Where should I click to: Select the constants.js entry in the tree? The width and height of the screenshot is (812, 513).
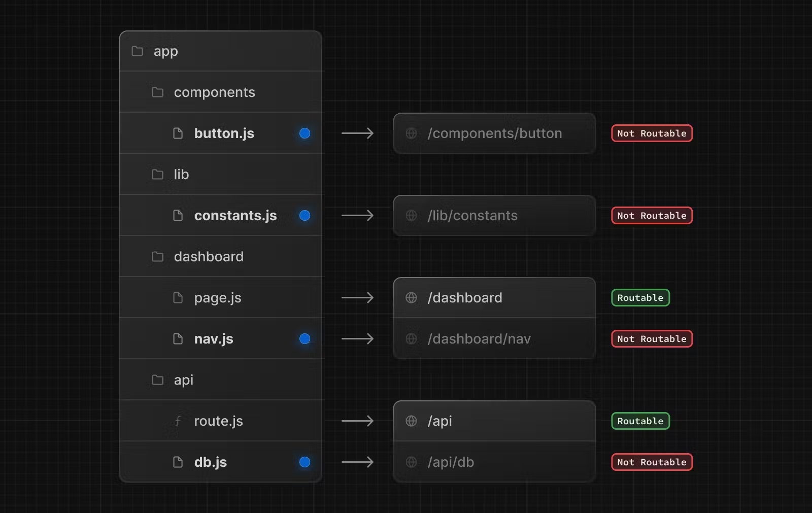click(x=235, y=215)
